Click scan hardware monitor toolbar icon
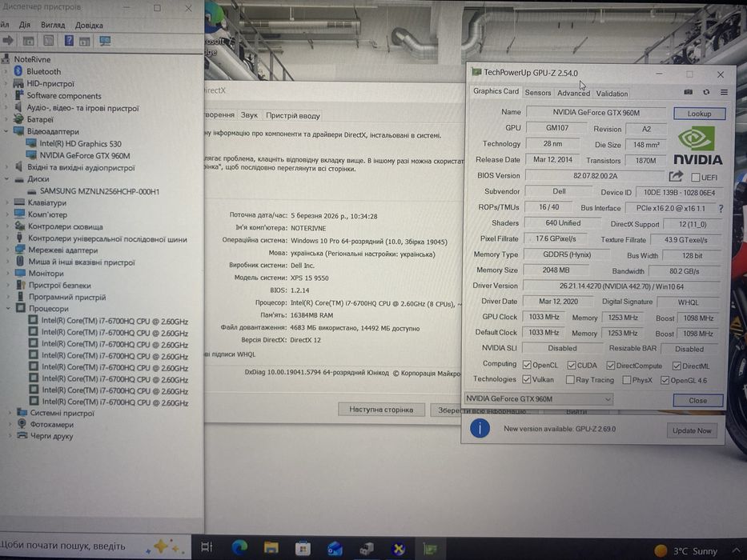Image resolution: width=747 pixels, height=560 pixels. click(105, 41)
